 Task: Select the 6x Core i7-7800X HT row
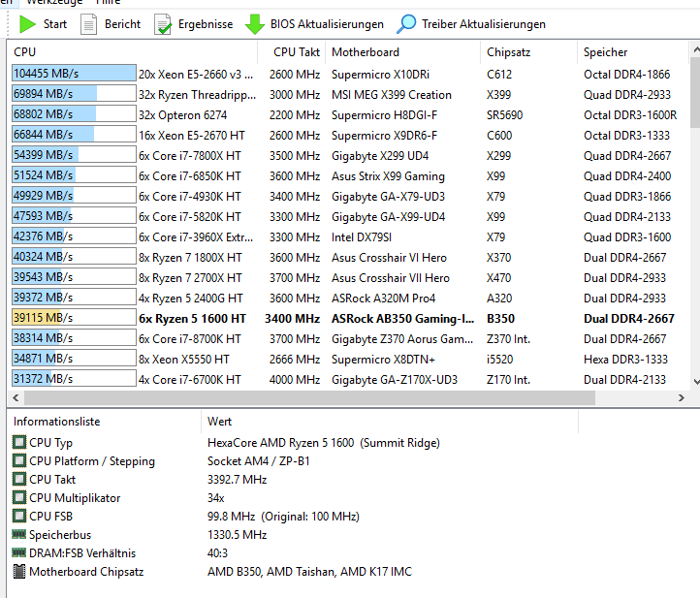[348, 156]
